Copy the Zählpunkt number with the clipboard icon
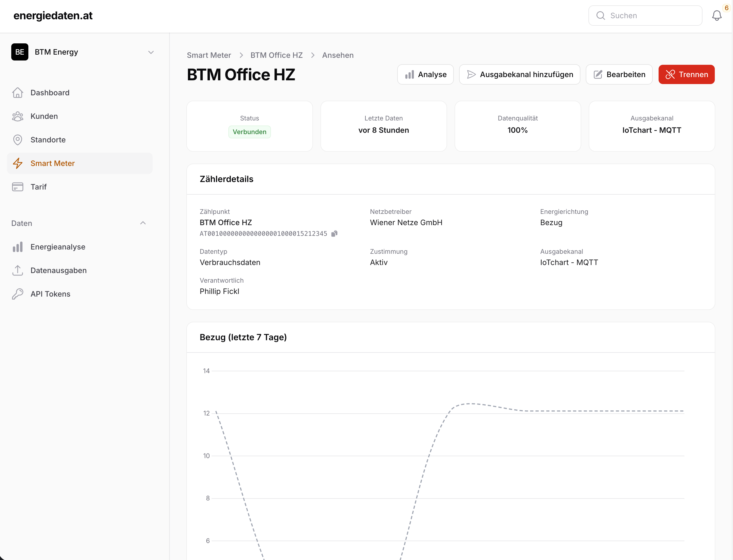This screenshot has height=560, width=733. pos(334,234)
